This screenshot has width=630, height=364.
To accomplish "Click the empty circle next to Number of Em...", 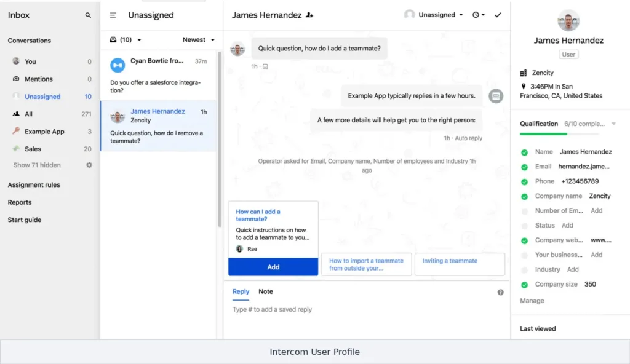I will 524,212.
